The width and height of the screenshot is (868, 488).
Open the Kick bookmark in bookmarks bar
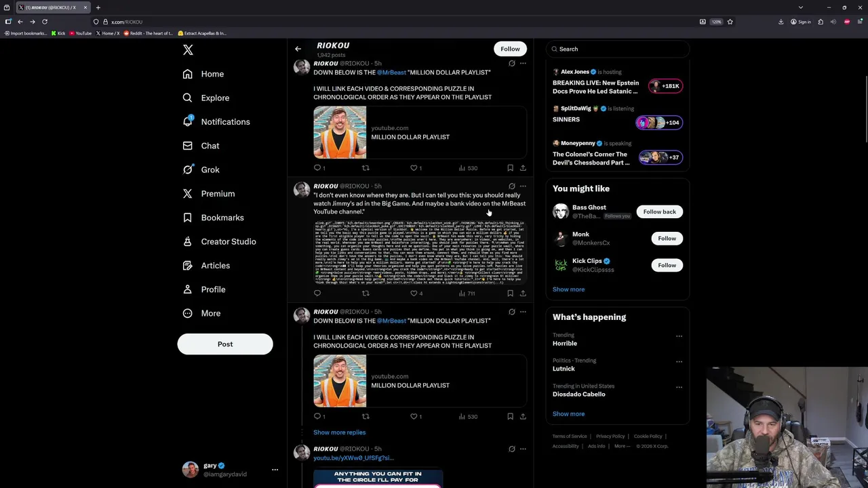(58, 33)
